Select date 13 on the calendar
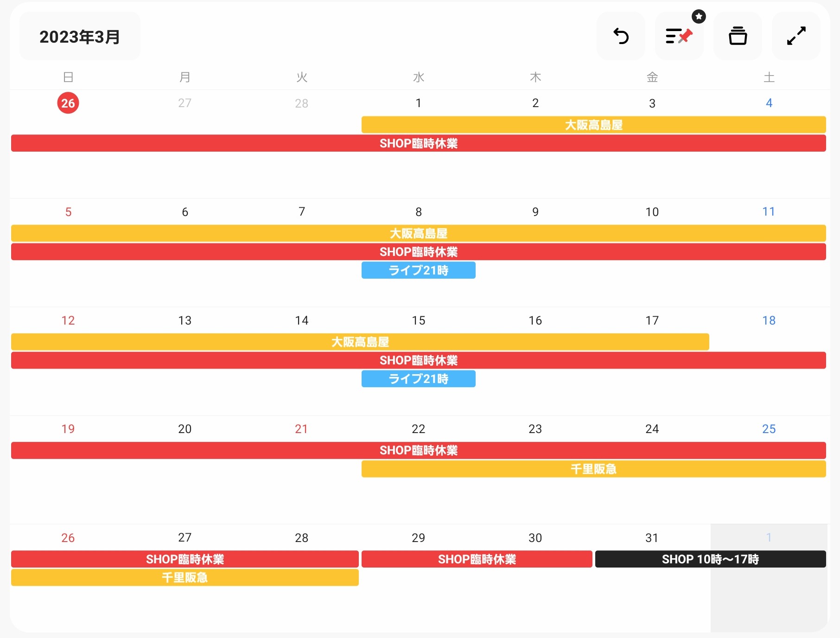 185,320
